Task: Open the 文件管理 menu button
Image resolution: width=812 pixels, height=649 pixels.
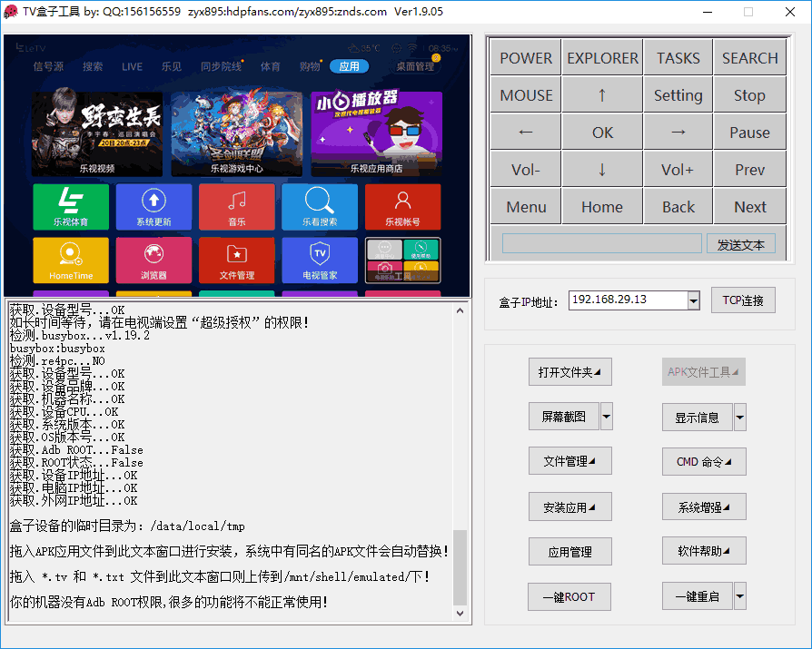Action: coord(569,460)
